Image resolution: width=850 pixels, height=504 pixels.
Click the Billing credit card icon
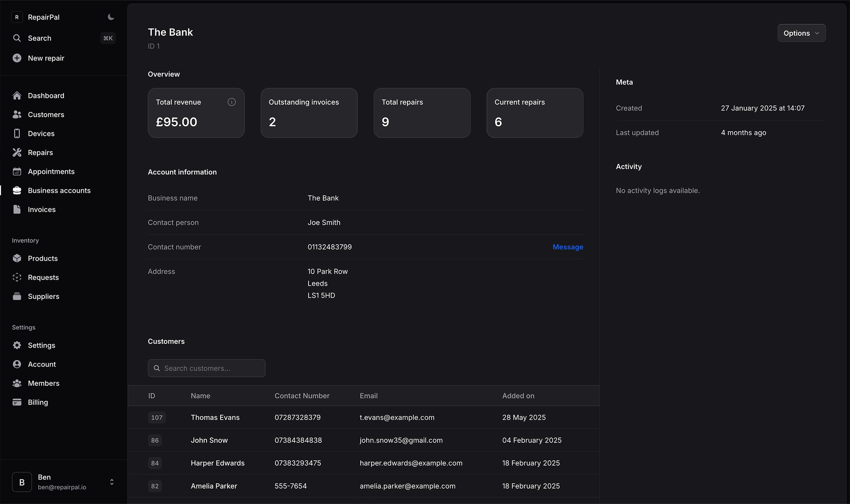pyautogui.click(x=17, y=402)
